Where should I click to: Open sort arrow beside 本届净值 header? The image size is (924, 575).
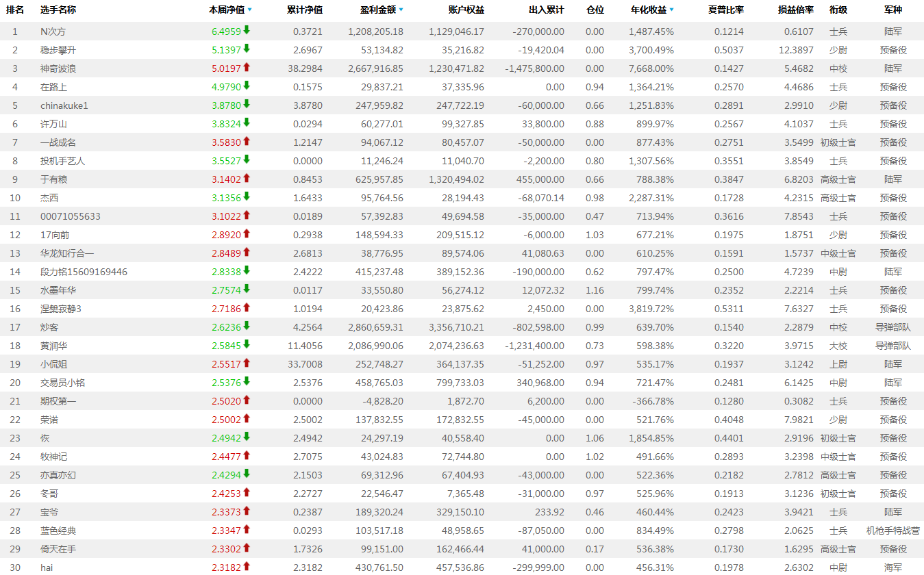point(249,10)
